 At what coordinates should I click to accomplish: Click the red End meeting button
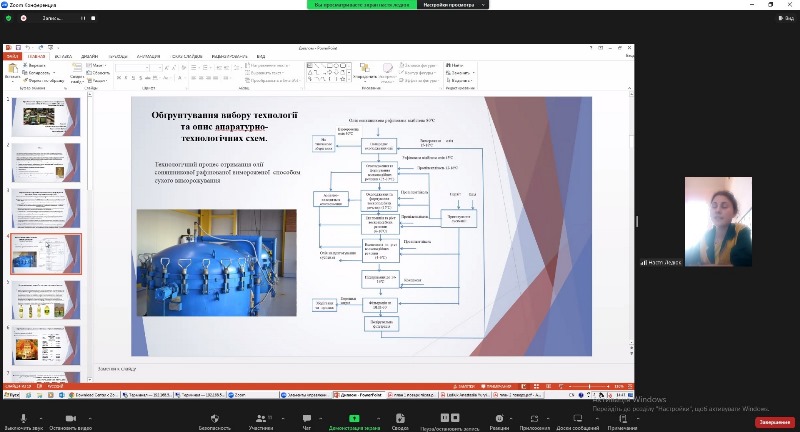(x=774, y=421)
